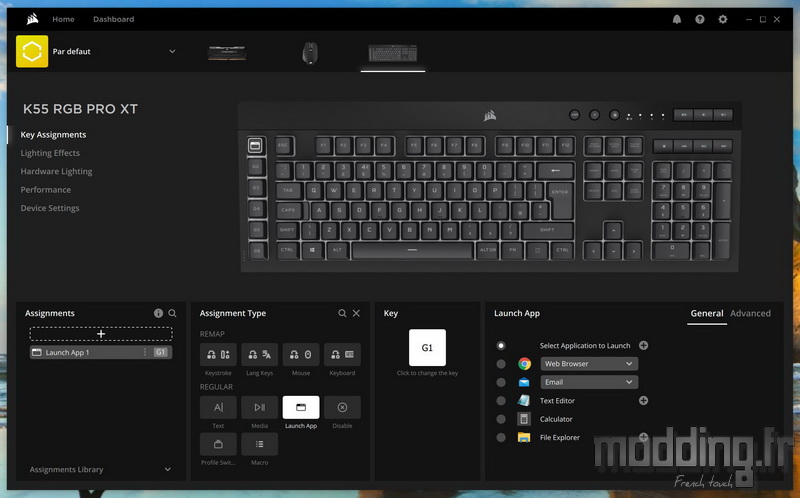Select the G2 macro key on keyboard

pos(256,167)
